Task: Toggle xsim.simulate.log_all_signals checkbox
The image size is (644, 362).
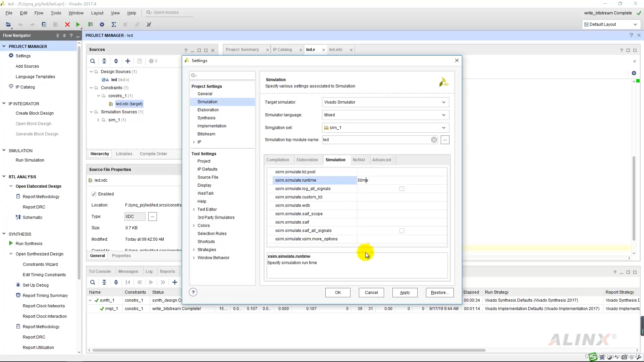Action: tap(401, 189)
